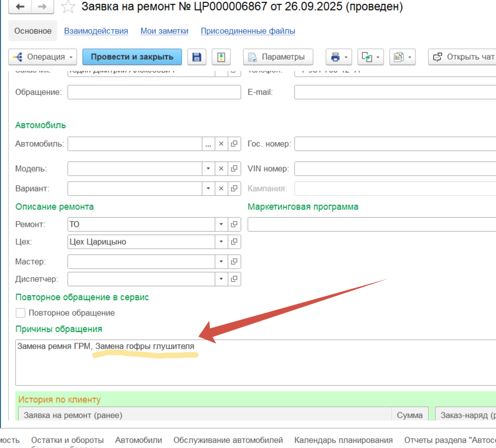Add document to favorites with star icon
496x448 pixels.
[x=68, y=7]
